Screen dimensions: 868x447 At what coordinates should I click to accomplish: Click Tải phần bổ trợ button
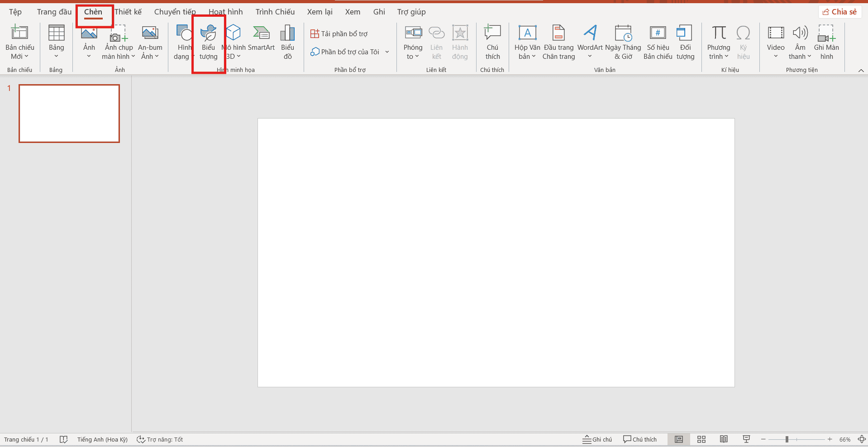pos(339,34)
